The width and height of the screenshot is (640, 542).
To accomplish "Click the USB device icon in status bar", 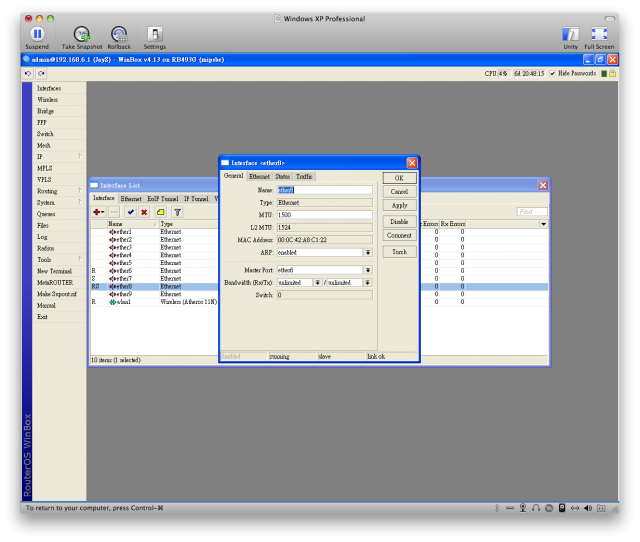I will pos(510,508).
